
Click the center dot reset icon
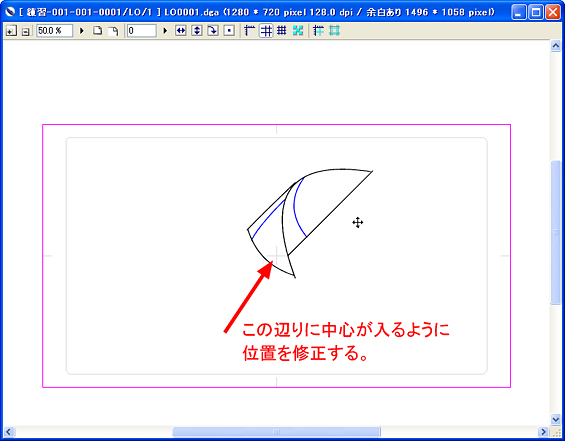[x=229, y=31]
